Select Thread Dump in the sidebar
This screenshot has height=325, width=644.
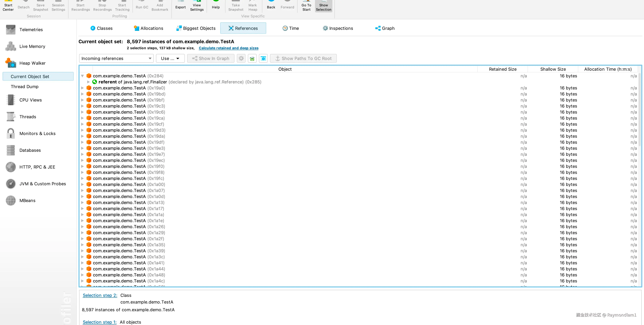24,87
